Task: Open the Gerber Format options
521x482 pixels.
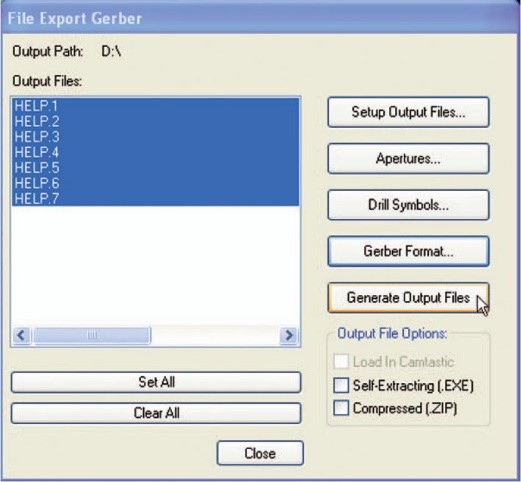Action: [408, 251]
